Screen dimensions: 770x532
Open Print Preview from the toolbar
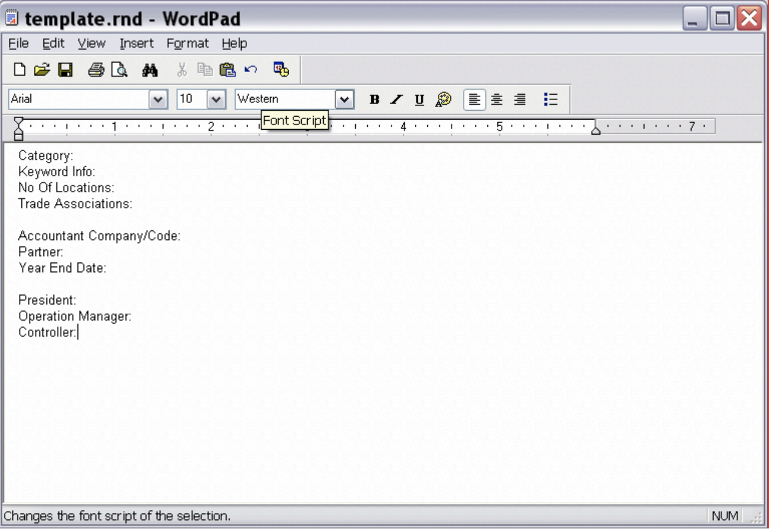120,70
